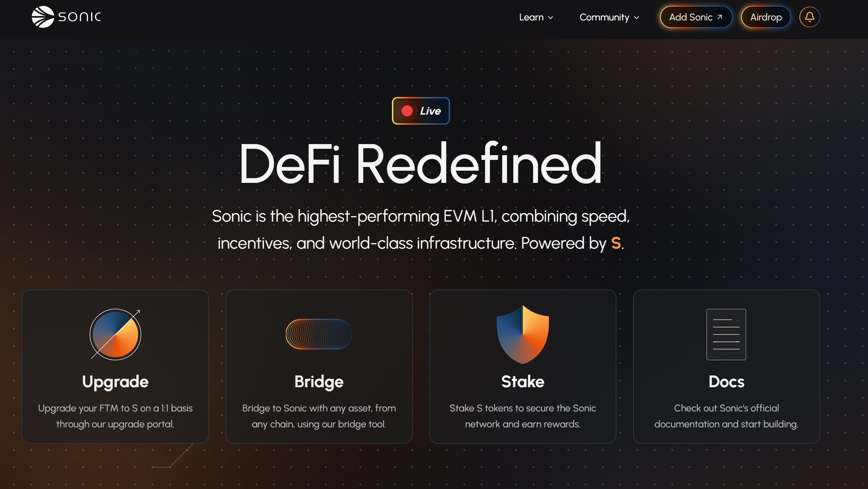
Task: Click the external arrow on Add Sonic
Action: click(x=720, y=17)
